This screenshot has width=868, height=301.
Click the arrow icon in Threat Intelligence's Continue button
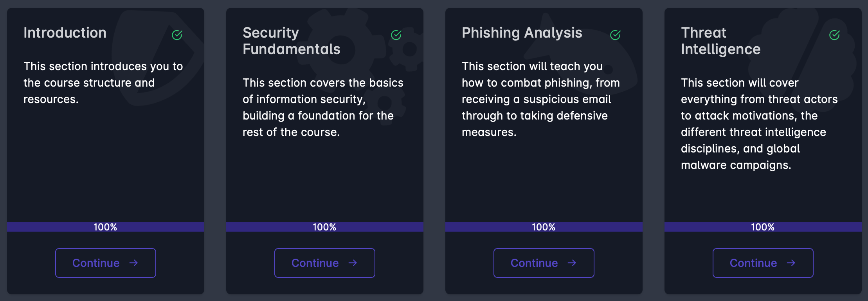(791, 263)
